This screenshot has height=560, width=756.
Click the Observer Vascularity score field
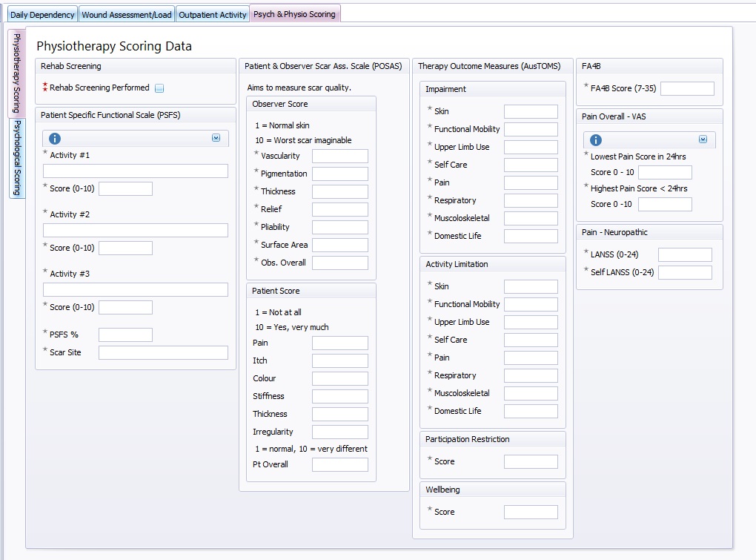pos(339,156)
